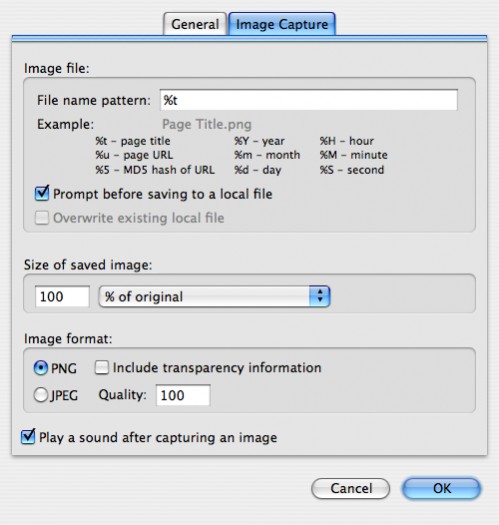This screenshot has height=525, width=499.
Task: Disable Play a sound after capturing an image
Action: 28,437
